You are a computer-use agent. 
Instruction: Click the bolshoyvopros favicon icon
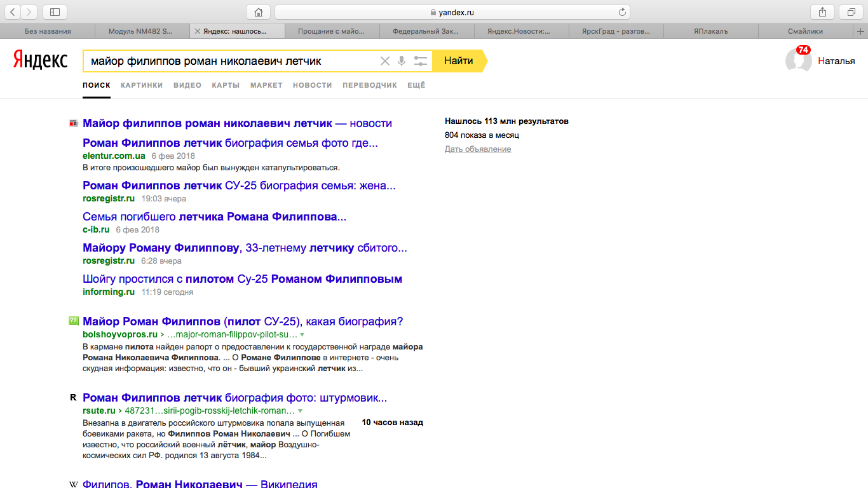coord(73,321)
